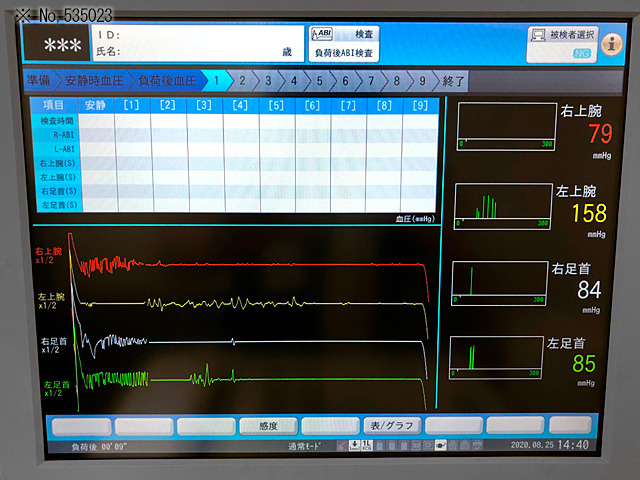Click the 右足首 pressure gauge bar
Viewport: 640px width, 480px height.
pyautogui.click(x=500, y=283)
